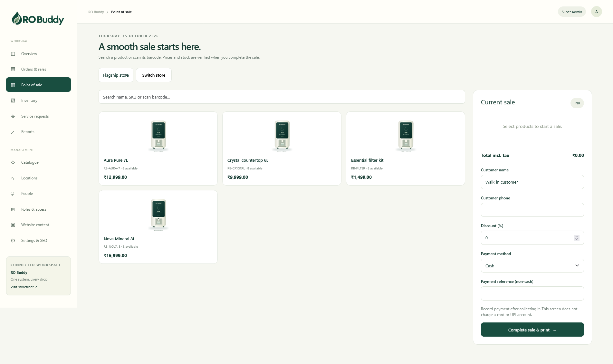
Task: Select the Nova Mineral 8L image
Action: point(158,214)
